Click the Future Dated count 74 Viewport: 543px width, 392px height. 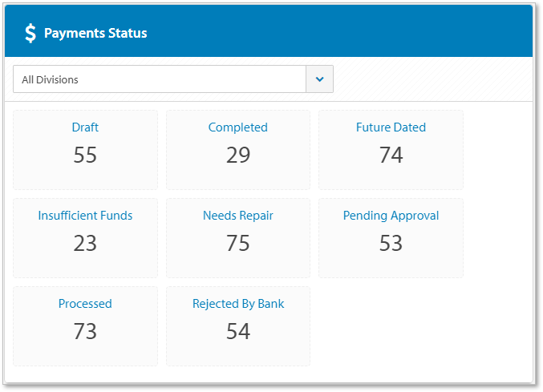point(391,155)
